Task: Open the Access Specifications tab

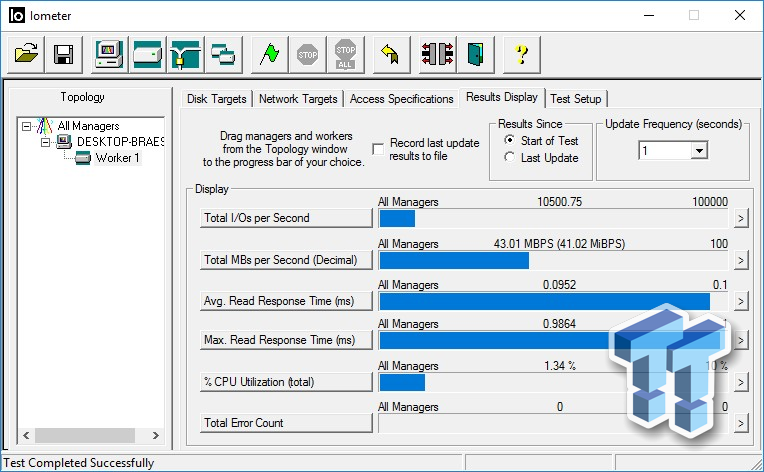Action: coord(401,99)
